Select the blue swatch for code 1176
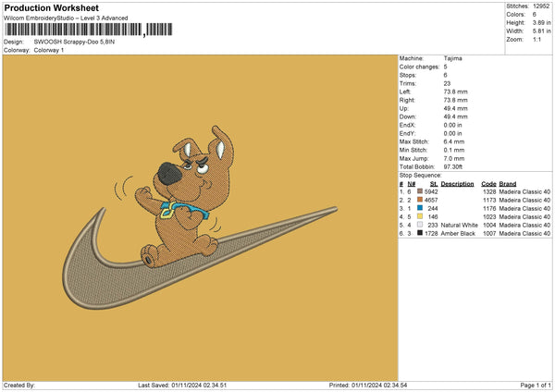 pos(420,208)
